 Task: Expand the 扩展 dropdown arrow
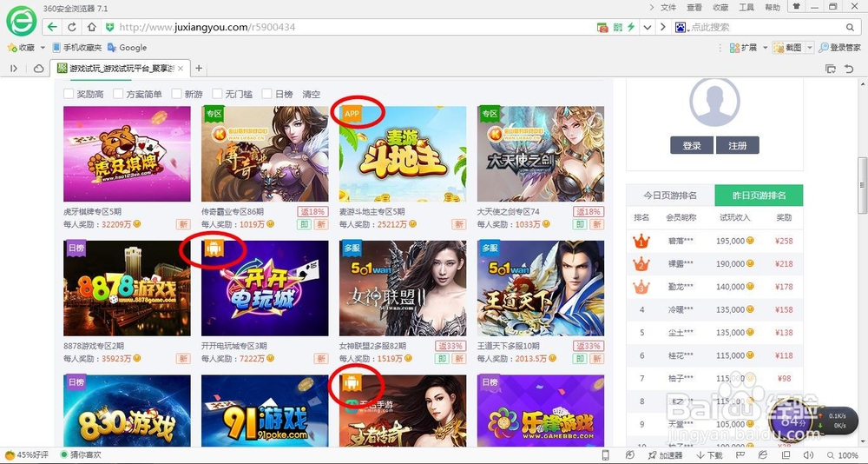pyautogui.click(x=766, y=48)
